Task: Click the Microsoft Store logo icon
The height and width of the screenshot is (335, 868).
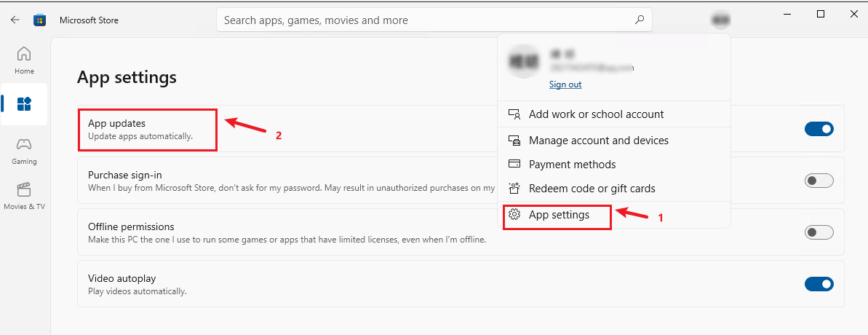Action: [x=40, y=20]
